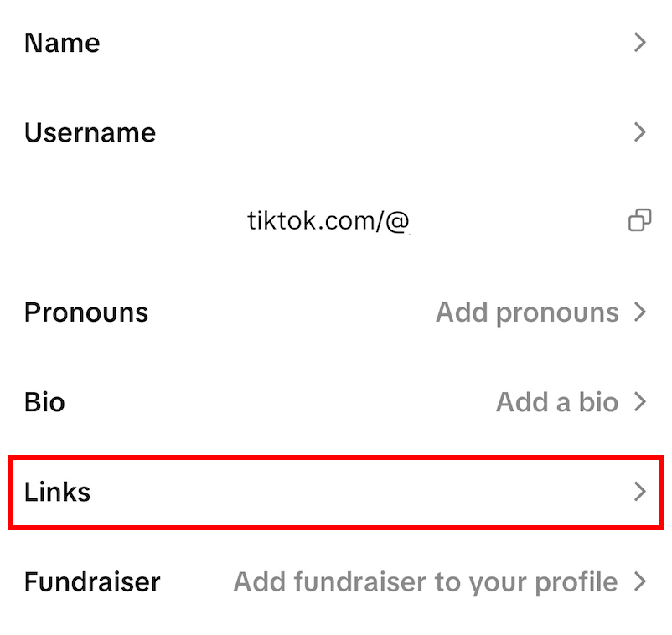Open the Pronouns editor

(335, 312)
